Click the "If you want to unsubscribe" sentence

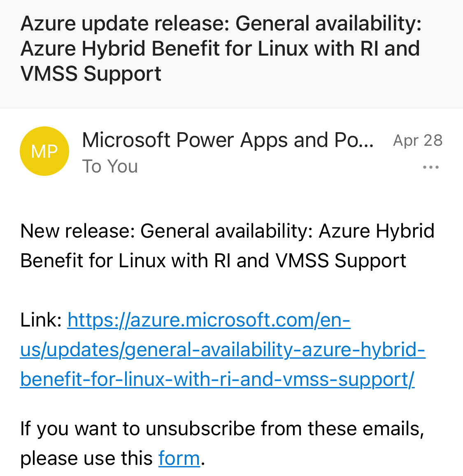tap(222, 429)
